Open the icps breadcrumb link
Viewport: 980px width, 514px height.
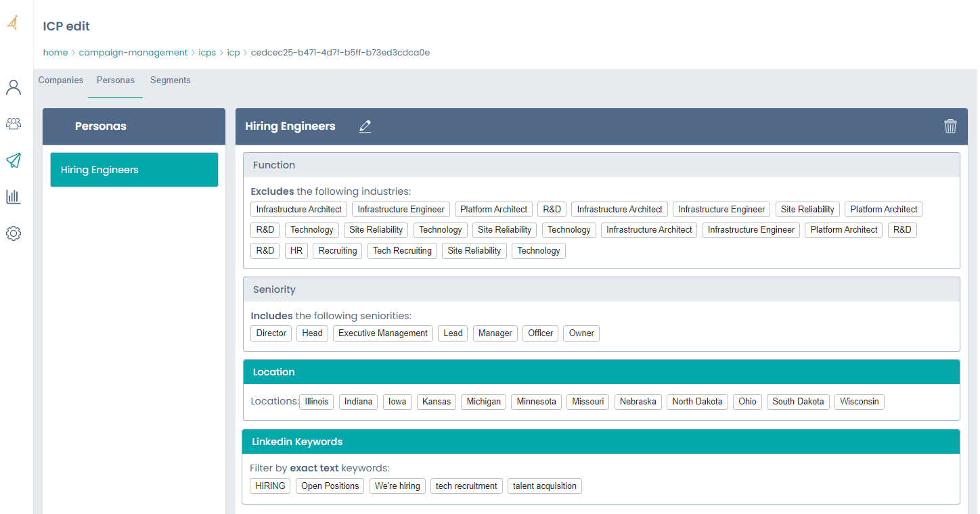pos(207,53)
